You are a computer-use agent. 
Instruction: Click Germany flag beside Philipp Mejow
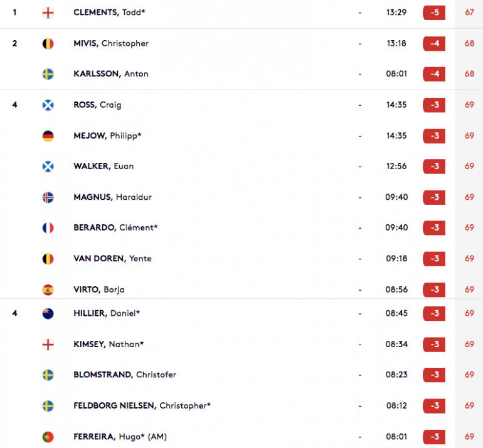click(48, 136)
